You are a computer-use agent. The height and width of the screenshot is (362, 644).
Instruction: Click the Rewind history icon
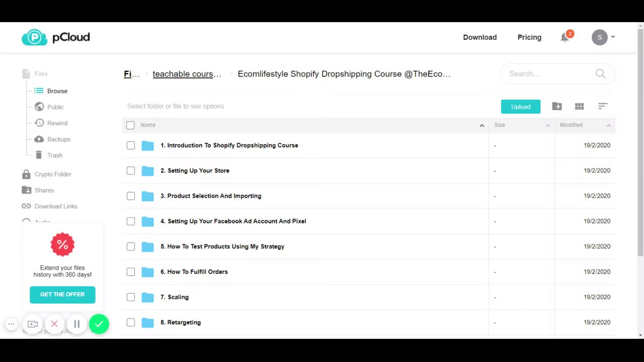pyautogui.click(x=39, y=123)
